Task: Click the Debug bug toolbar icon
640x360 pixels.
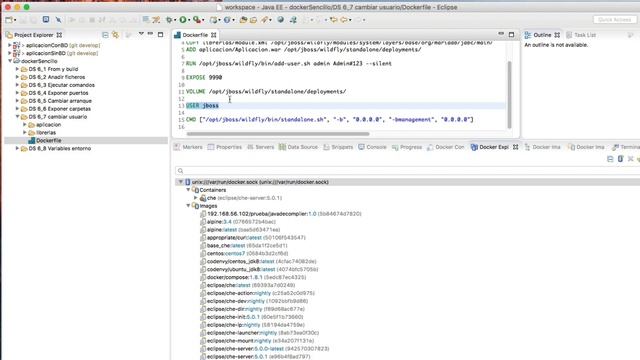Action: coord(169,20)
